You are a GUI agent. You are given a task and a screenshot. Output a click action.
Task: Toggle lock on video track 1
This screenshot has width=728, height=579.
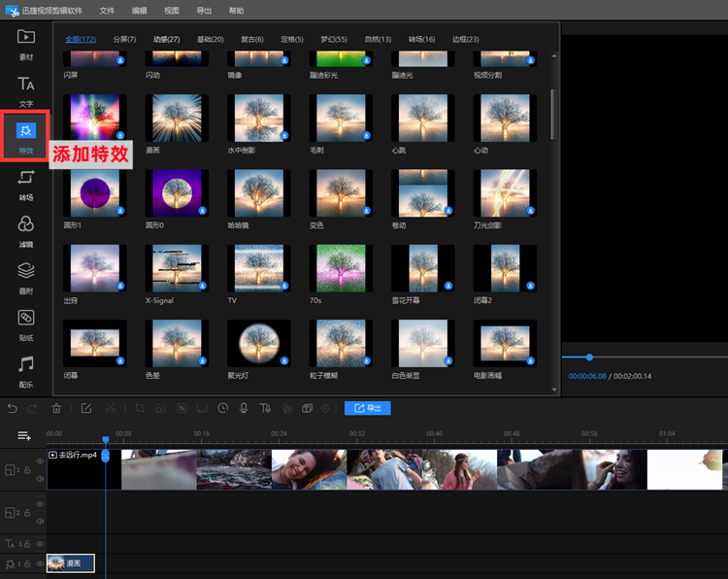tap(27, 470)
